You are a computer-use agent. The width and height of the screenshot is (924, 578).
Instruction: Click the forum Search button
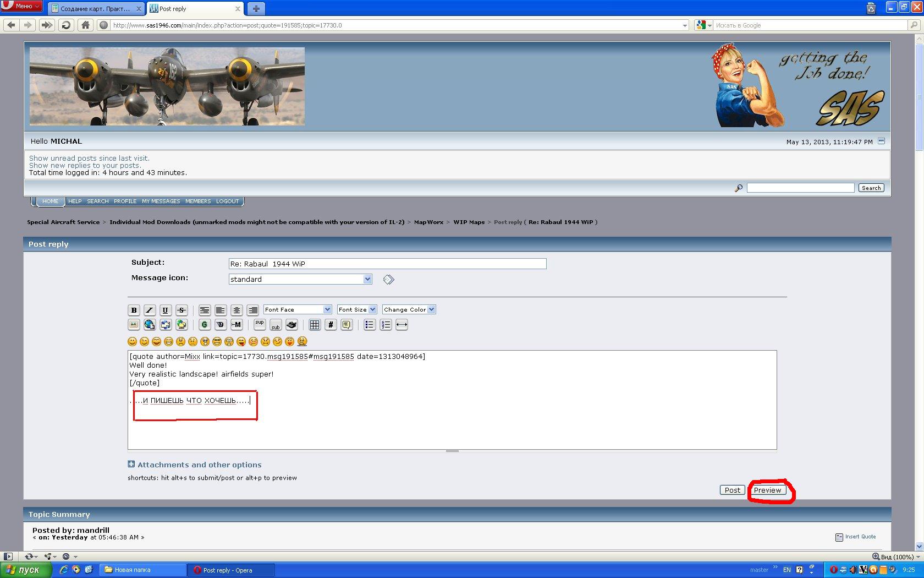point(871,188)
